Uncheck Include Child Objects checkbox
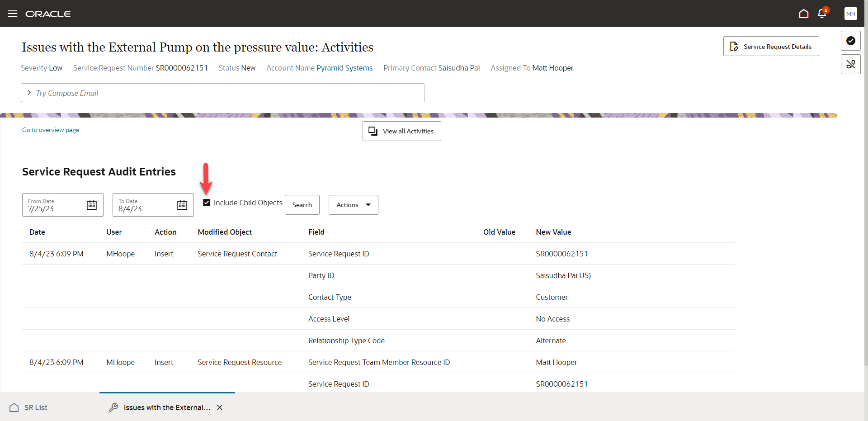868x421 pixels. point(207,203)
